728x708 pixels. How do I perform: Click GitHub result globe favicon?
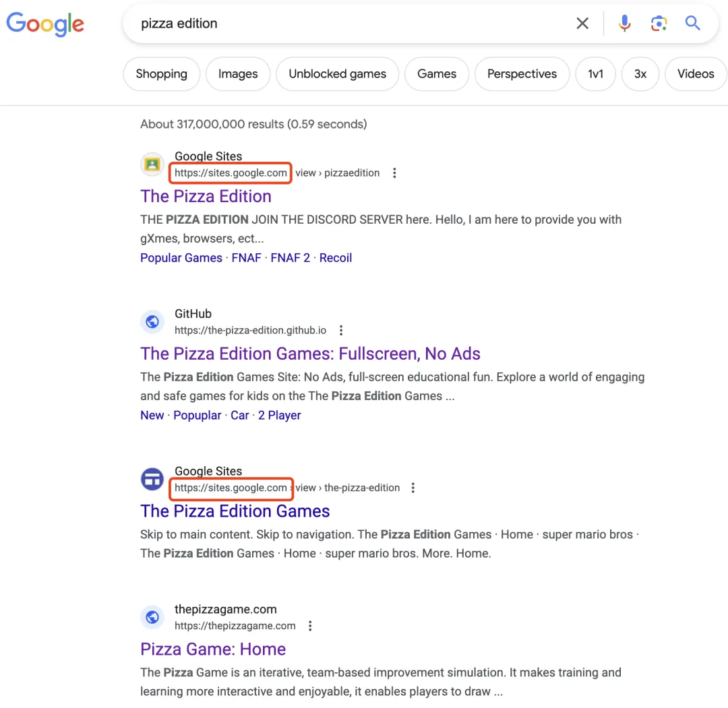[x=152, y=322]
